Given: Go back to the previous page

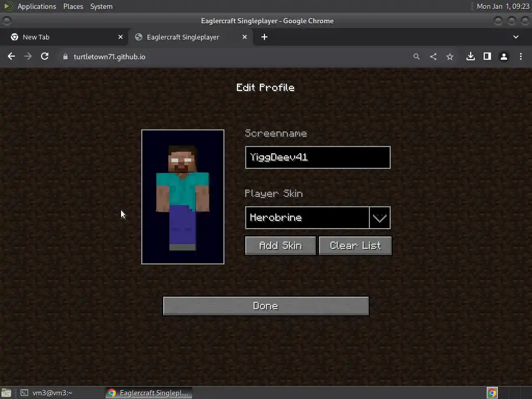Looking at the screenshot, I should coord(11,56).
